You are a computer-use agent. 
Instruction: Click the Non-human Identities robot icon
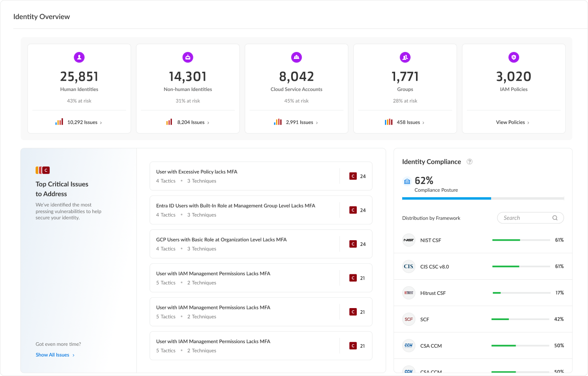click(x=188, y=57)
